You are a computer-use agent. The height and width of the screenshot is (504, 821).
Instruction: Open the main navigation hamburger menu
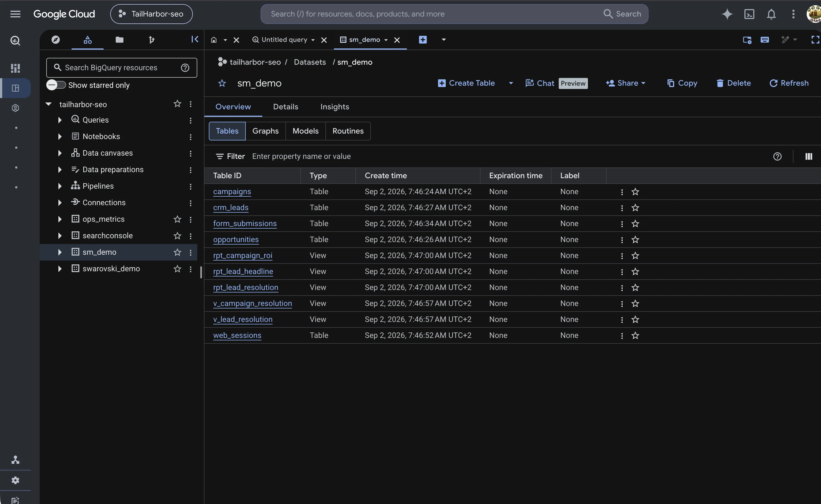(x=15, y=14)
